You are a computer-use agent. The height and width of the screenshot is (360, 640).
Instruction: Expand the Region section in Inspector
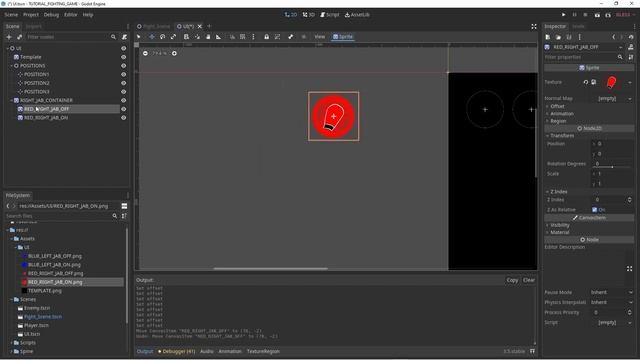pos(558,121)
